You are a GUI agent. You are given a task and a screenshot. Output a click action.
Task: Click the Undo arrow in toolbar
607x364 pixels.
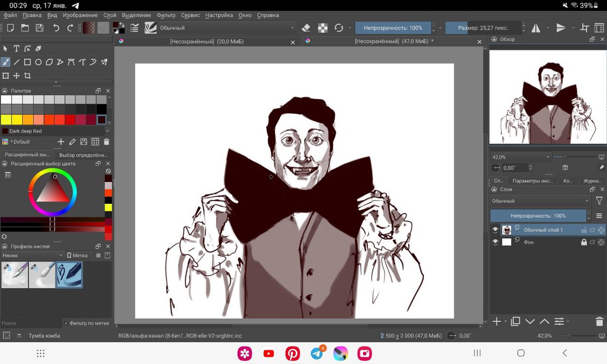(x=56, y=28)
